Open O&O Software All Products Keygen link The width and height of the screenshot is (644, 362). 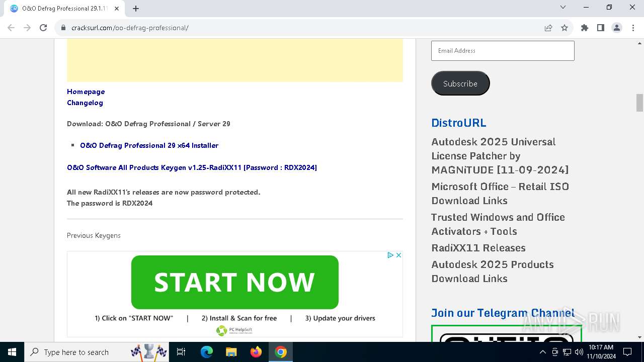click(192, 167)
